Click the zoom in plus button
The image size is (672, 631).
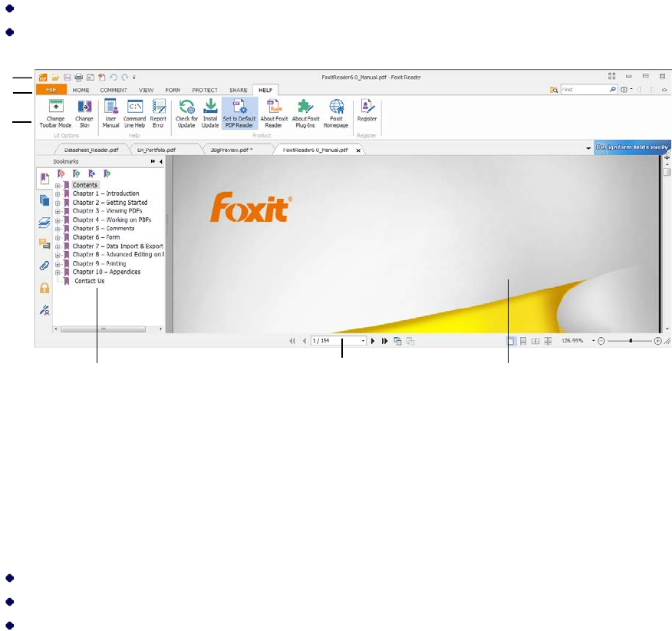(658, 341)
